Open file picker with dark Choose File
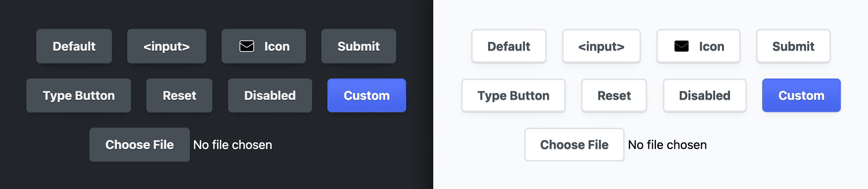Screen dimensions: 868x189 [x=139, y=145]
